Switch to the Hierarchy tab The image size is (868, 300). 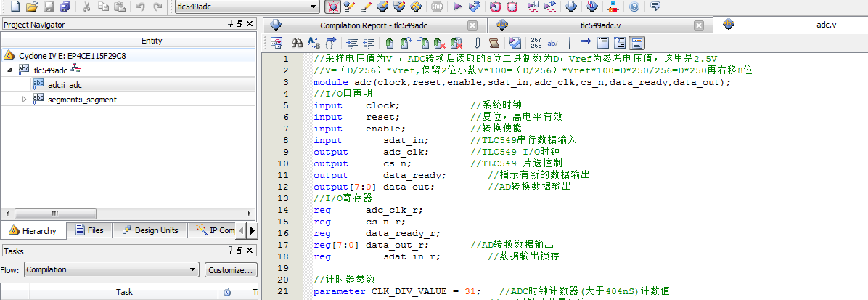coord(33,230)
